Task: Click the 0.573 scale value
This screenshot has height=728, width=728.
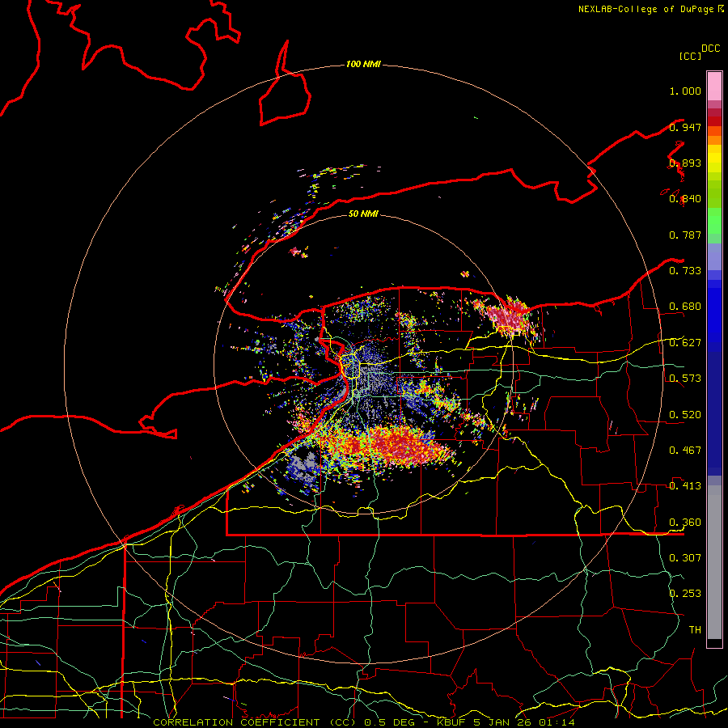Action: tap(685, 378)
